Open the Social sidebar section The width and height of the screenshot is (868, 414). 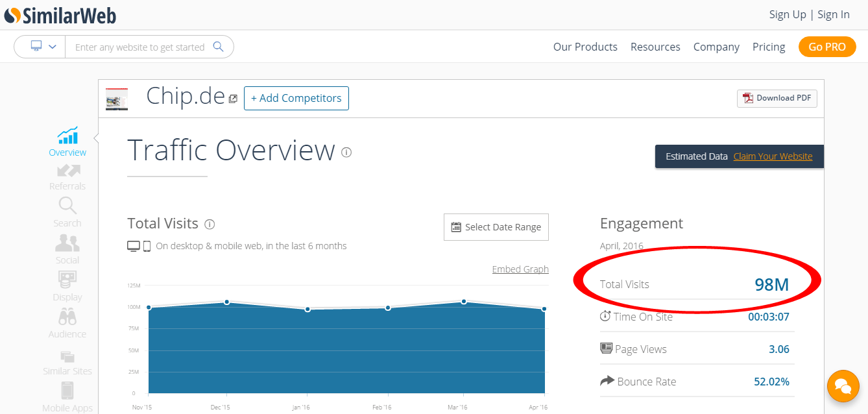(67, 249)
